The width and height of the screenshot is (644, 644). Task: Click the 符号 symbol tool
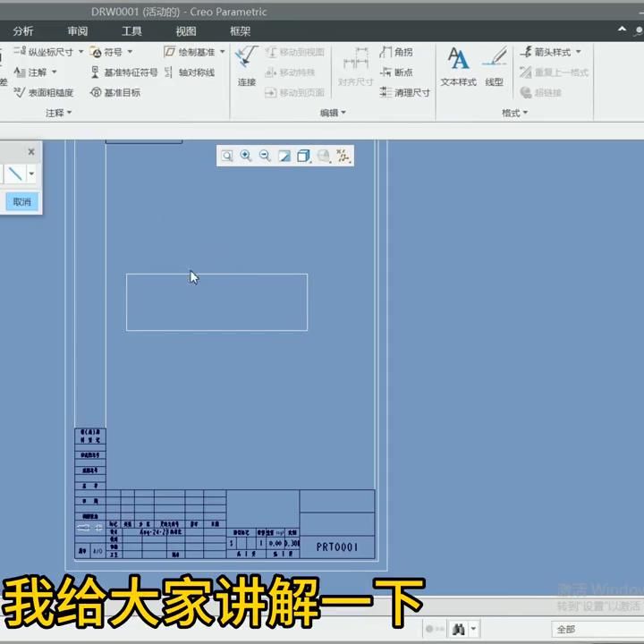[106, 52]
